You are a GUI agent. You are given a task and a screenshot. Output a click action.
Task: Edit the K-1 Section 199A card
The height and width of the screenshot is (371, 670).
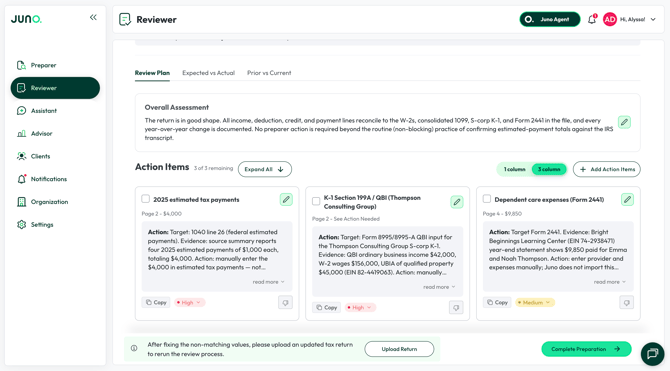tap(457, 202)
